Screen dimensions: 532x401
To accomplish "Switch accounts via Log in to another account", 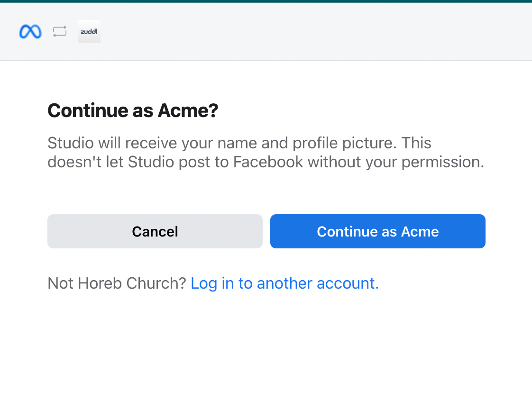I will [x=284, y=283].
